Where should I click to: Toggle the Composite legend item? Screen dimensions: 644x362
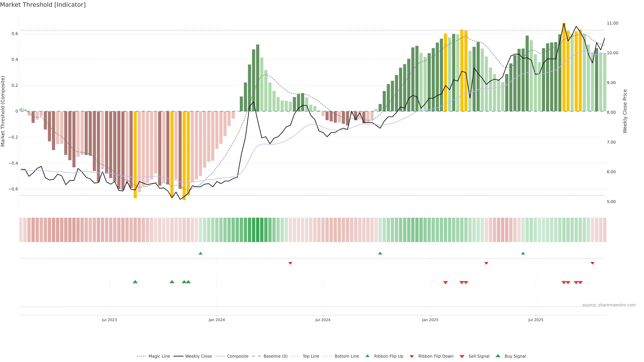click(237, 356)
